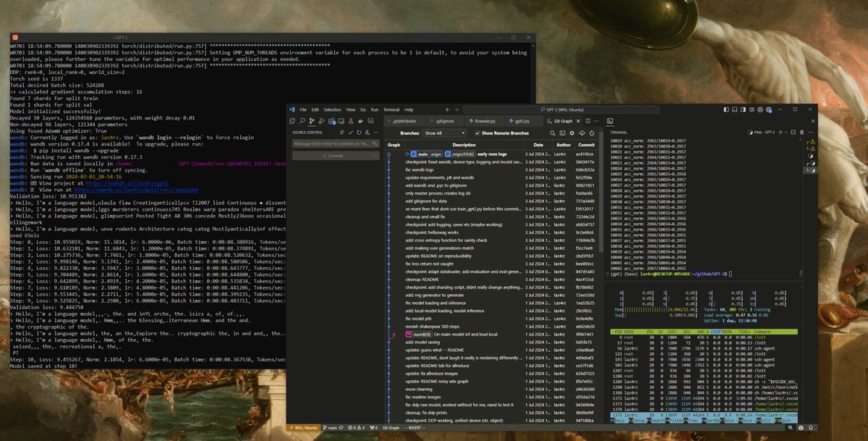
Task: Switch to the .gitignore tab
Action: tap(445, 121)
